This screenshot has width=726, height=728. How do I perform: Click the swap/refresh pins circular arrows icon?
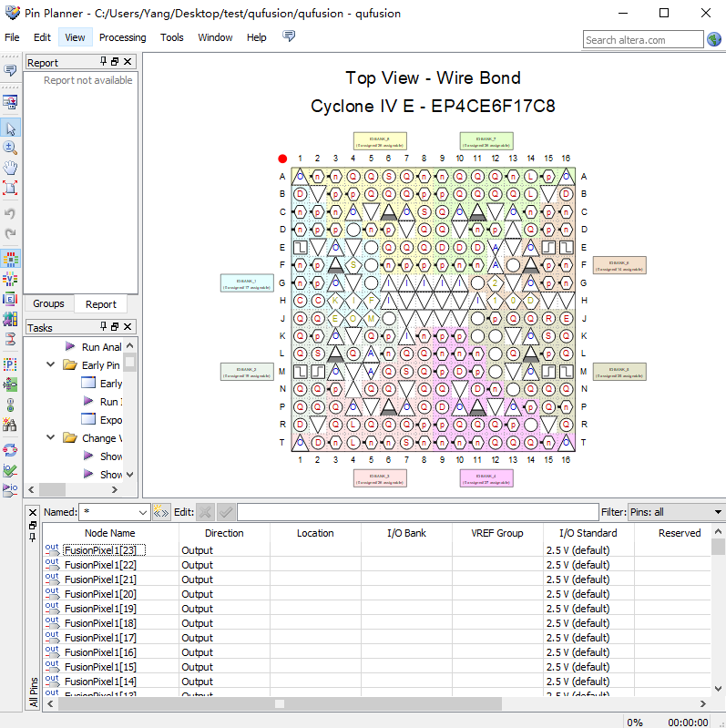[x=10, y=450]
